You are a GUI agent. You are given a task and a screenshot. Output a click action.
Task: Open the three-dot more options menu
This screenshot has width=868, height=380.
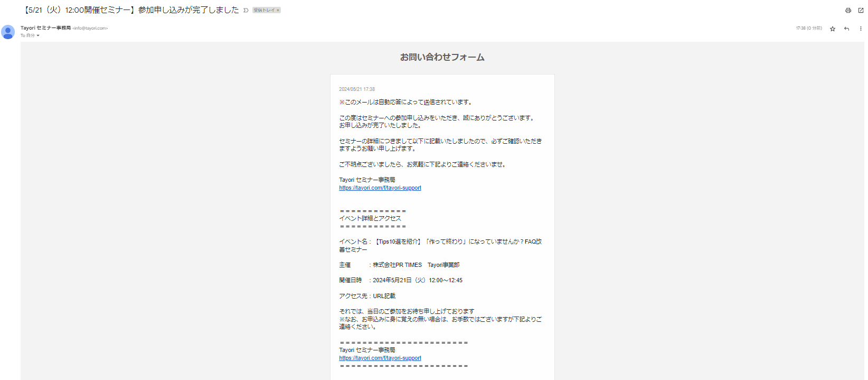(861, 29)
